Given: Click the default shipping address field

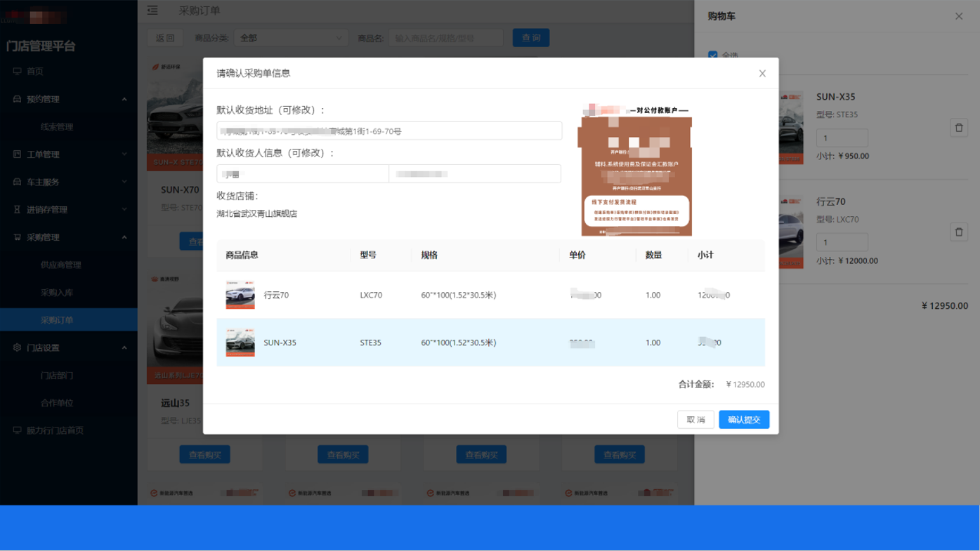Looking at the screenshot, I should tap(389, 131).
